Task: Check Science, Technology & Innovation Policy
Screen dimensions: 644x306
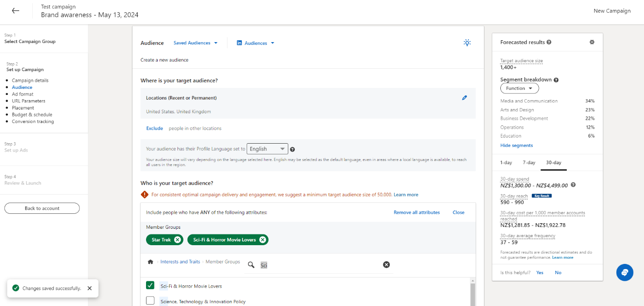Action: point(150,300)
